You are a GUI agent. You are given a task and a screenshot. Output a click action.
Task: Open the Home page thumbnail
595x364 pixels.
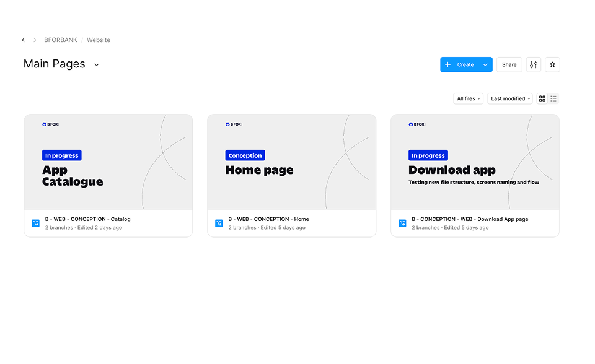pyautogui.click(x=291, y=162)
